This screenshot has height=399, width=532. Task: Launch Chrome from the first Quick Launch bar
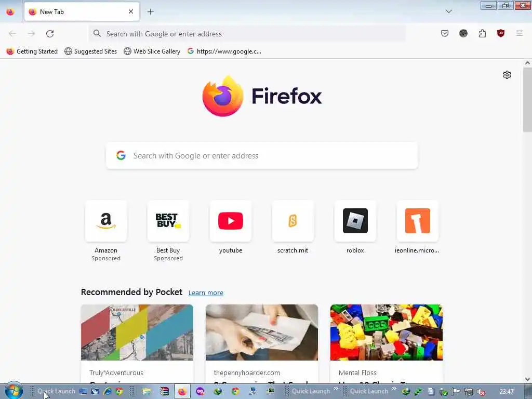point(119,392)
